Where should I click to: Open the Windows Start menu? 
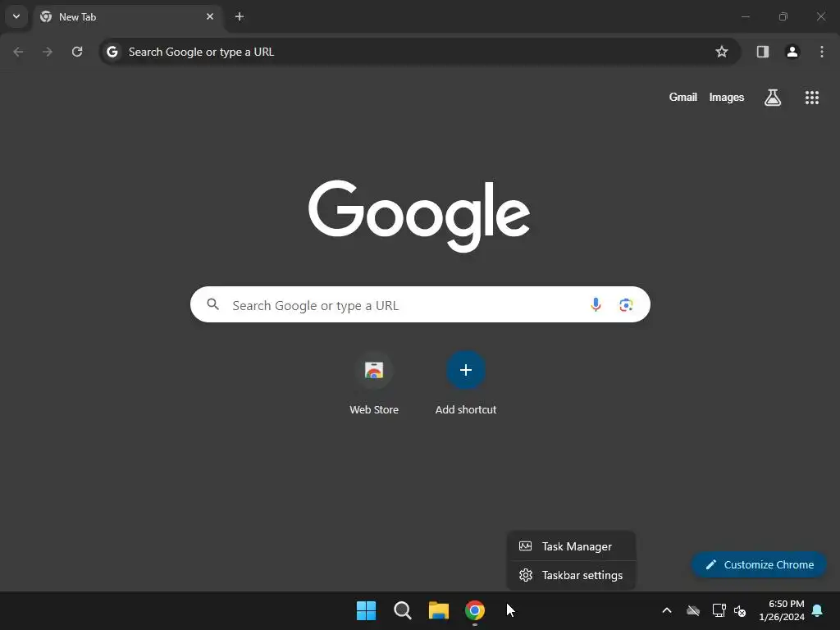coord(367,610)
